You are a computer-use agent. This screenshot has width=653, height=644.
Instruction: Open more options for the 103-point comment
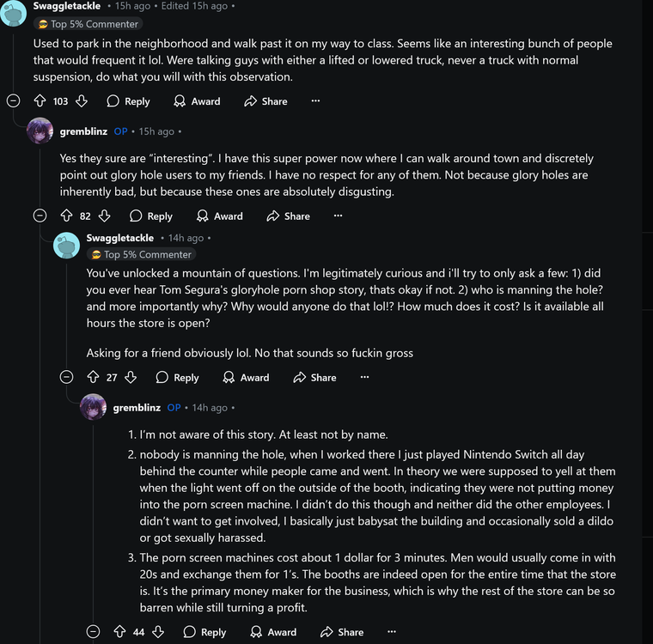pyautogui.click(x=315, y=101)
